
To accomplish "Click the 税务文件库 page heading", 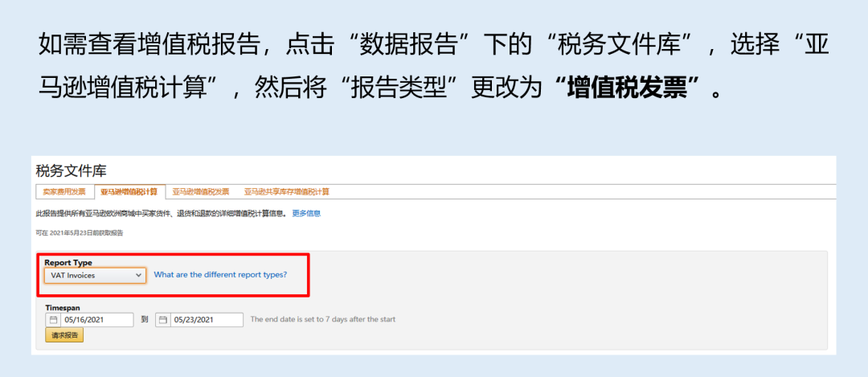I will (72, 170).
